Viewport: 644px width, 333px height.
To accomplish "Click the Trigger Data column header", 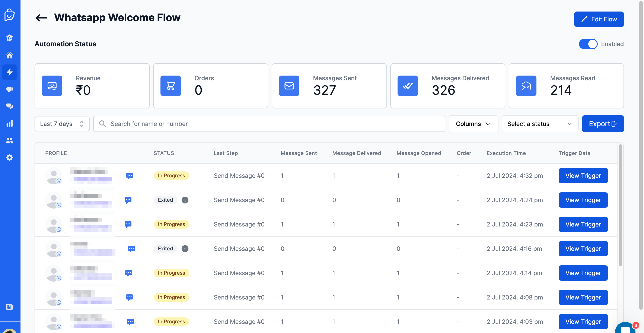I will [x=574, y=153].
